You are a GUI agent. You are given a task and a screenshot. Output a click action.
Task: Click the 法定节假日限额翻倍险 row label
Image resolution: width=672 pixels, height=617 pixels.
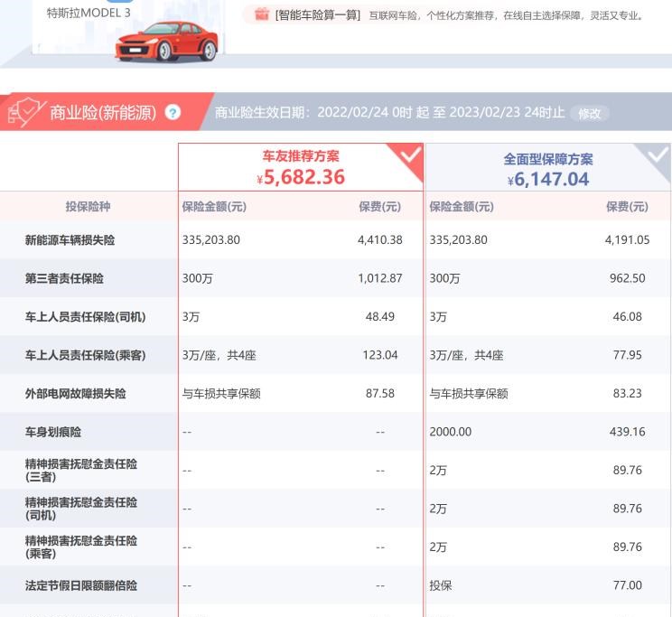pyautogui.click(x=81, y=585)
